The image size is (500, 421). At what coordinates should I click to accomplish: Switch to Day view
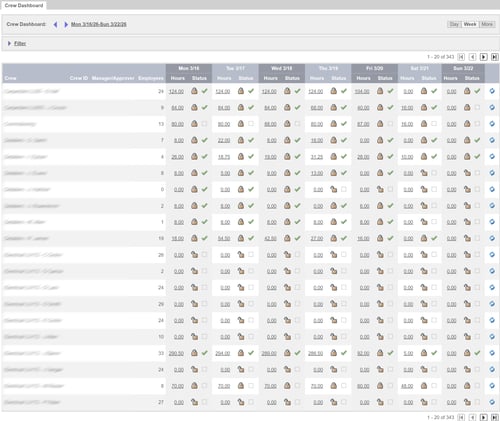coord(454,24)
